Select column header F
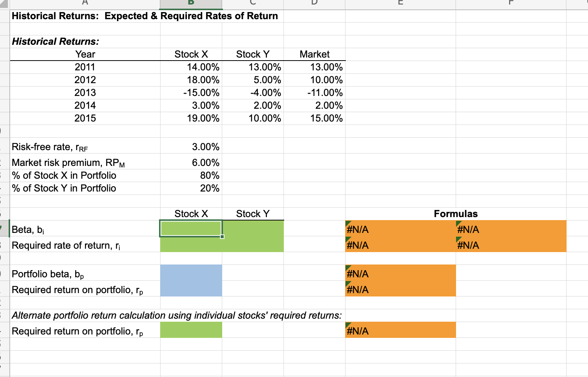The image size is (588, 377). [x=510, y=3]
